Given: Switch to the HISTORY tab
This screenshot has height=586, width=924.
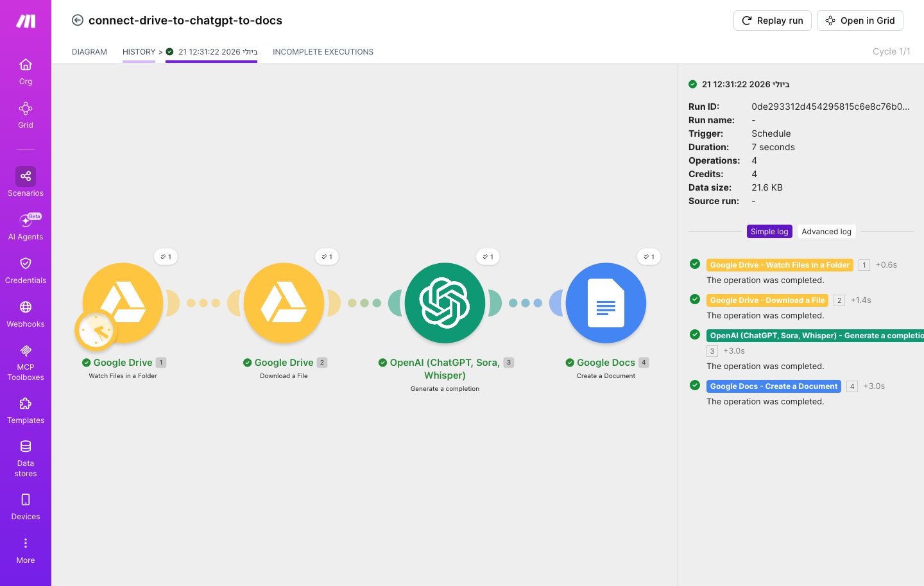Looking at the screenshot, I should tap(139, 52).
